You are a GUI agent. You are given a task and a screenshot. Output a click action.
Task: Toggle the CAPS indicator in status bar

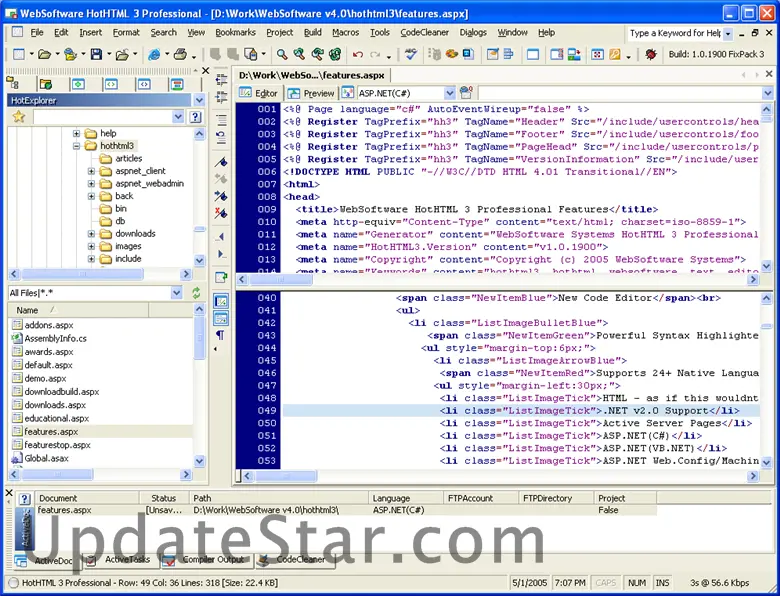606,582
